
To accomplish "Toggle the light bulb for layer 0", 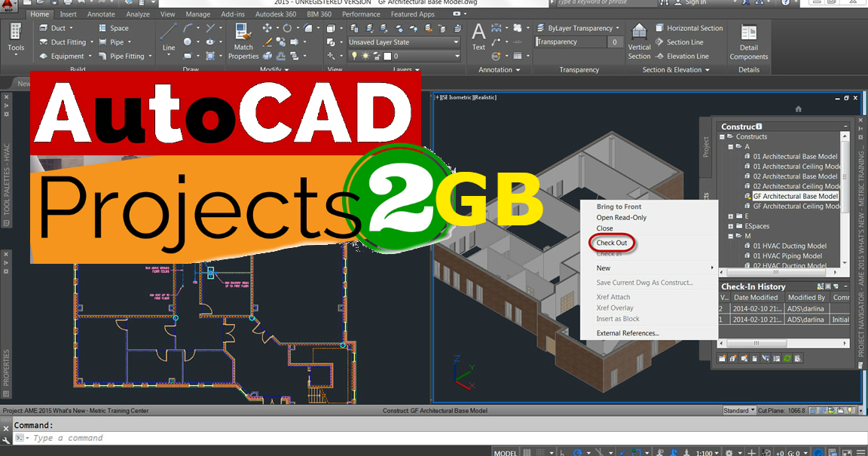I will tap(355, 55).
